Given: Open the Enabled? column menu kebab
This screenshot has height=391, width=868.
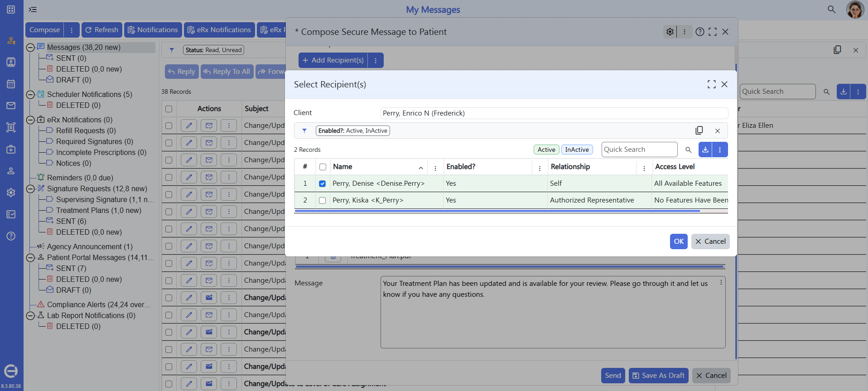Looking at the screenshot, I should tap(540, 168).
